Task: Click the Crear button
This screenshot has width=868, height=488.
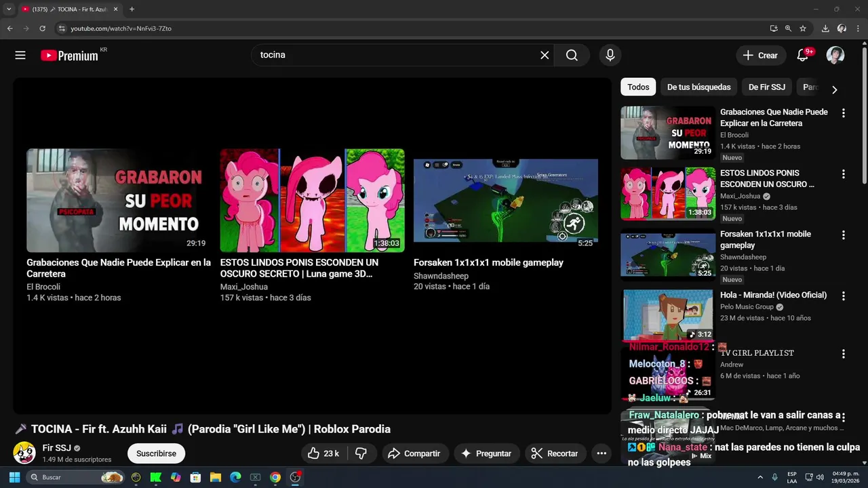Action: click(x=760, y=56)
